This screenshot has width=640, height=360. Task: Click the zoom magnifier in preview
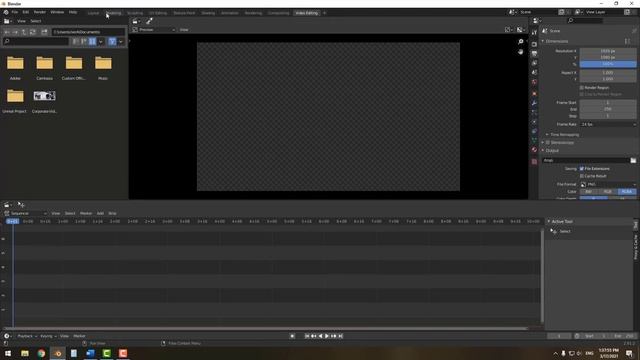click(520, 42)
